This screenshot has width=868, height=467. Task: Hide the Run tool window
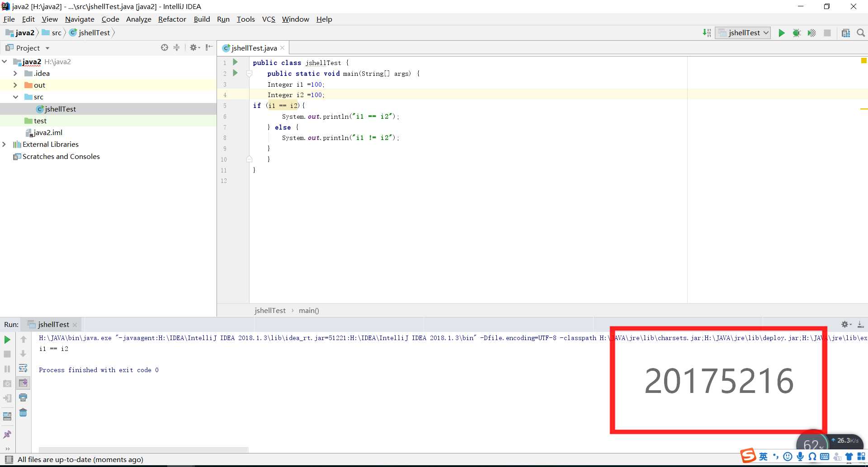[x=861, y=324]
